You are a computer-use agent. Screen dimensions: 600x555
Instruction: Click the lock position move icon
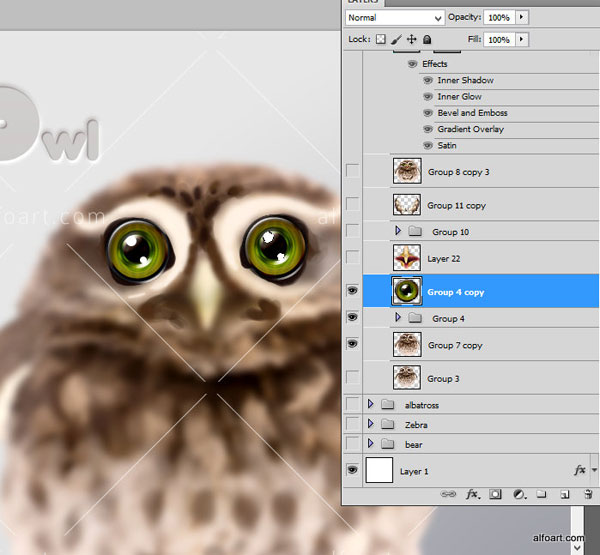pos(411,39)
